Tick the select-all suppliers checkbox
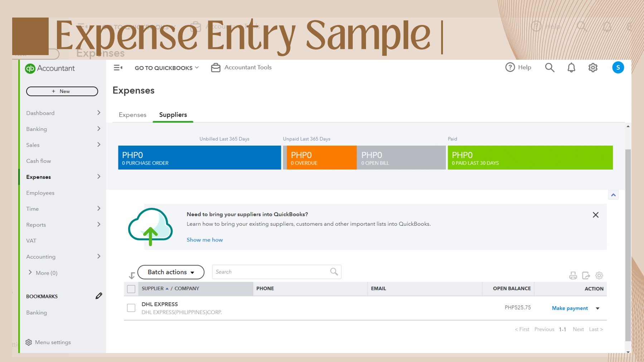The width and height of the screenshot is (644, 362). (x=131, y=289)
